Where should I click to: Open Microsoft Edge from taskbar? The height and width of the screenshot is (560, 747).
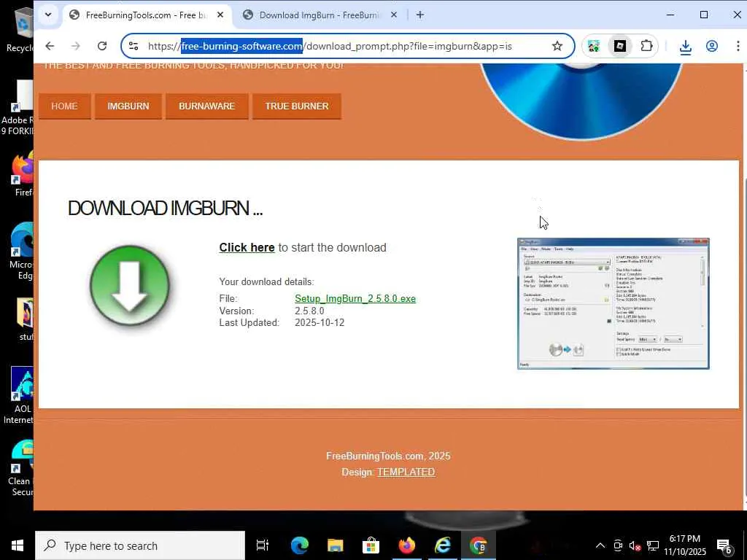click(x=300, y=545)
